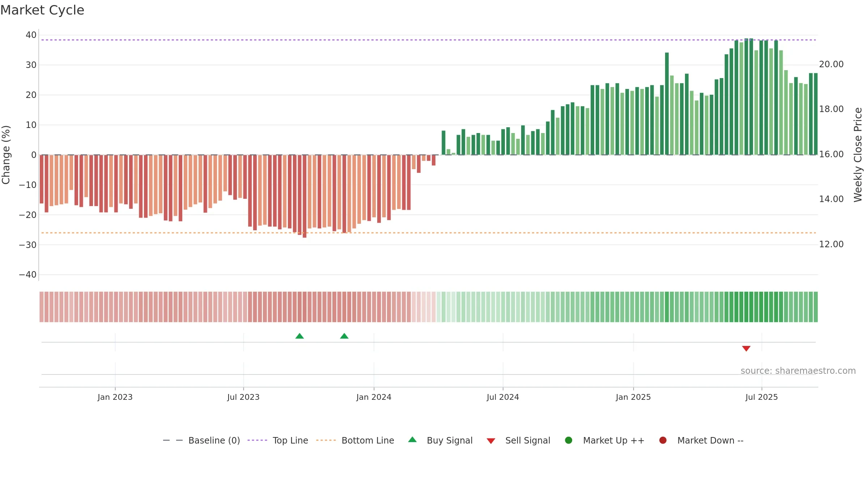Click the source: sharemaestro.com text
The height and width of the screenshot is (488, 868).
[798, 371]
